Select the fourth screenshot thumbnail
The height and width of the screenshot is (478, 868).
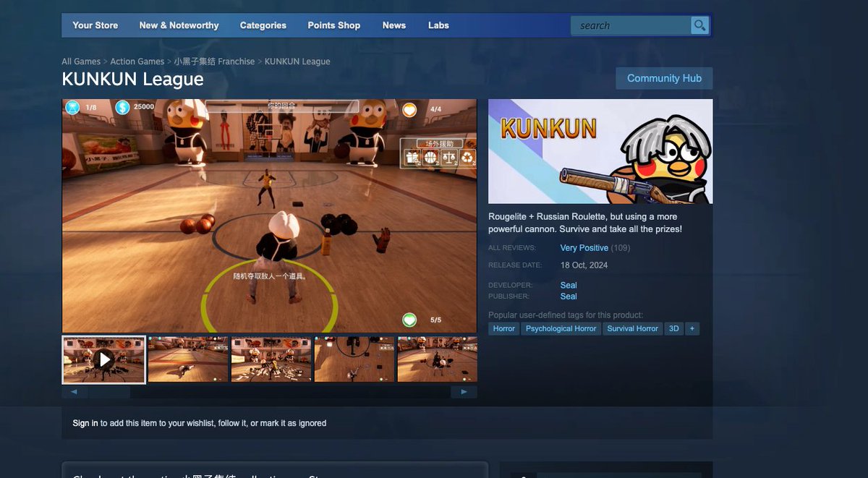[x=354, y=359]
